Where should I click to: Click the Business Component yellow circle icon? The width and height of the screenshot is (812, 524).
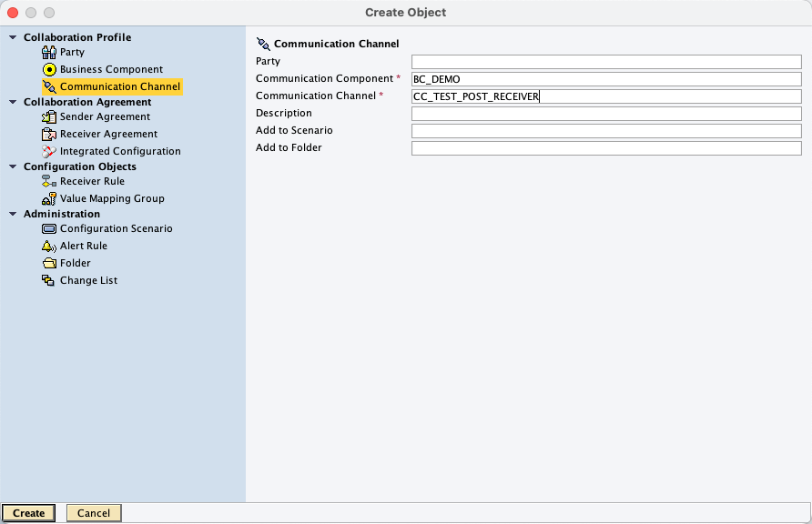49,69
